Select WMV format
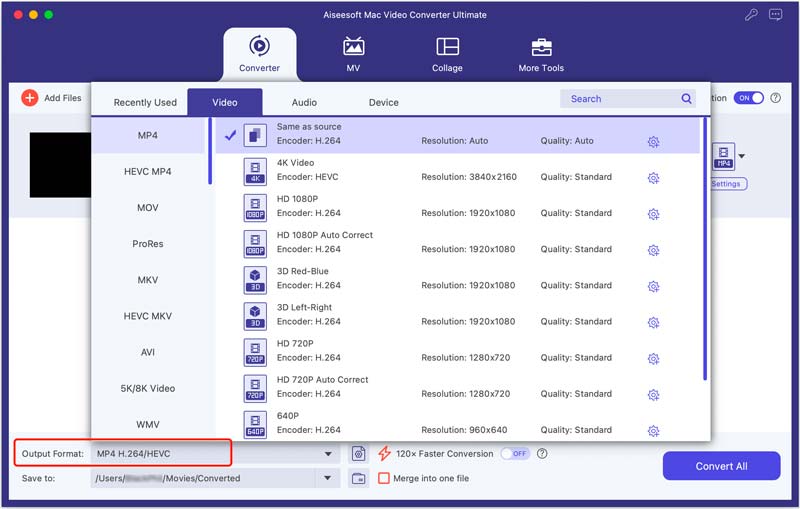This screenshot has height=509, width=800. tap(148, 424)
